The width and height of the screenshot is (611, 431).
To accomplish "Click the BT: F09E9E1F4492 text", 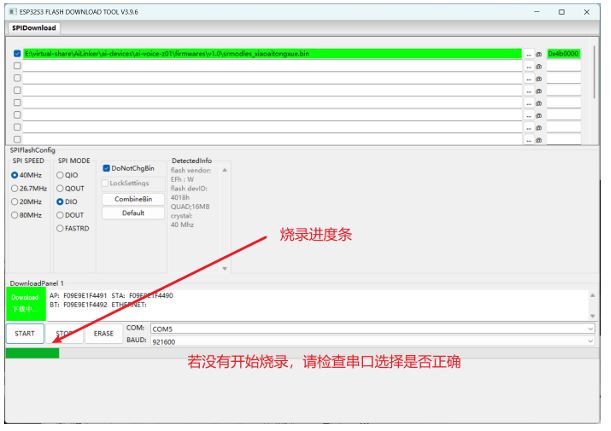I will pyautogui.click(x=78, y=304).
